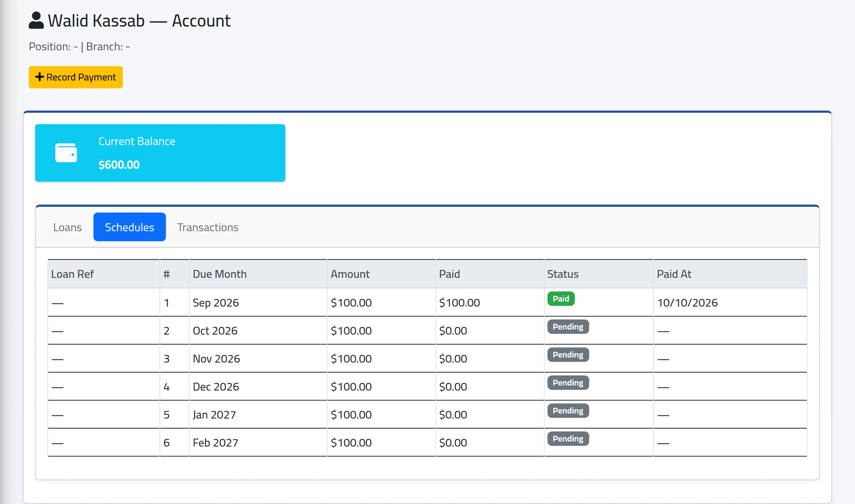This screenshot has height=504, width=855.
Task: Click the wallet icon in Current Balance card
Action: click(x=66, y=153)
